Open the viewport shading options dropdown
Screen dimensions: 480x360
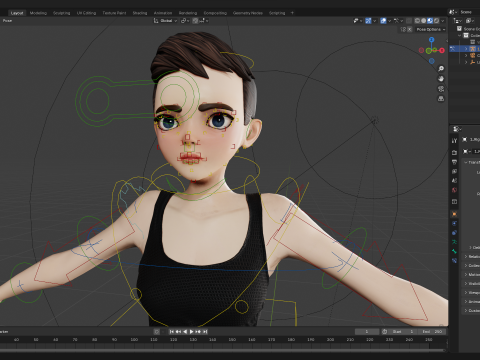[x=443, y=21]
